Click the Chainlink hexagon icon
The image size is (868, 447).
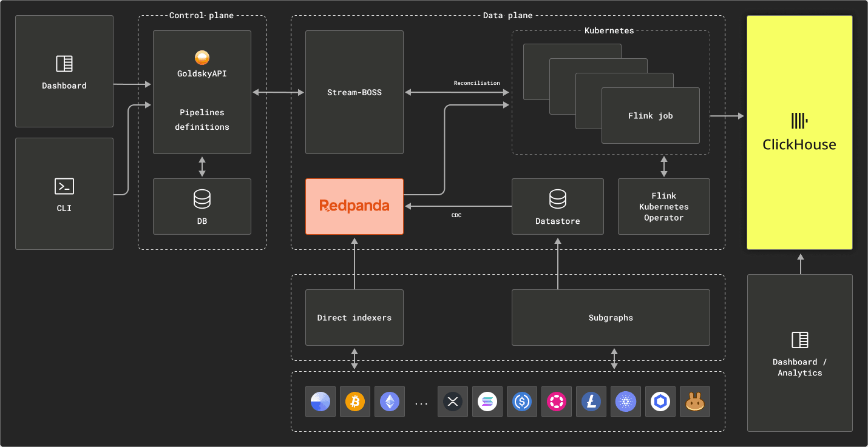click(660, 402)
